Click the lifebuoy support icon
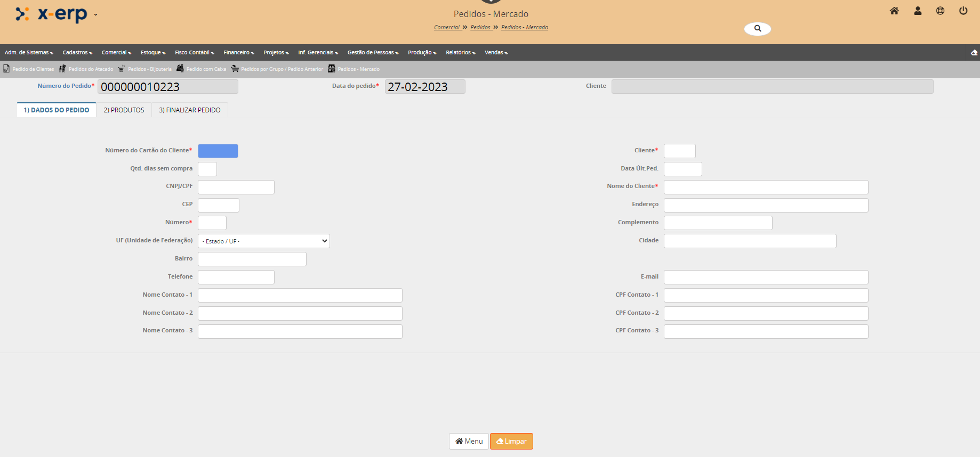The height and width of the screenshot is (457, 980). click(940, 11)
